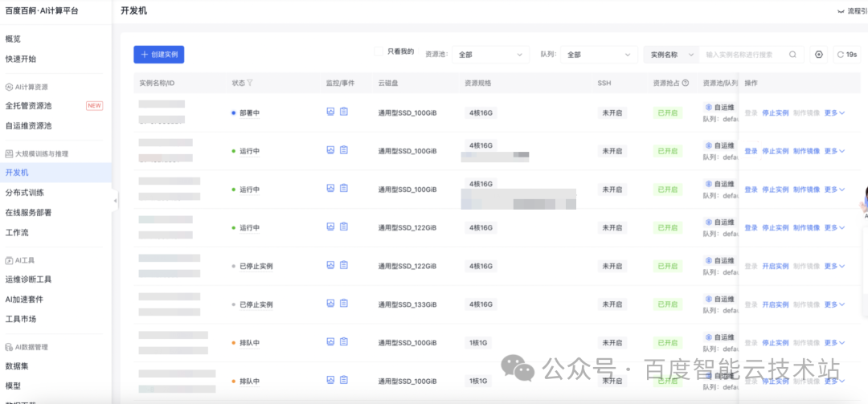Click 制作镜像 in the 运行中 SSD_122GiB row
Image resolution: width=868 pixels, height=404 pixels.
tap(807, 227)
